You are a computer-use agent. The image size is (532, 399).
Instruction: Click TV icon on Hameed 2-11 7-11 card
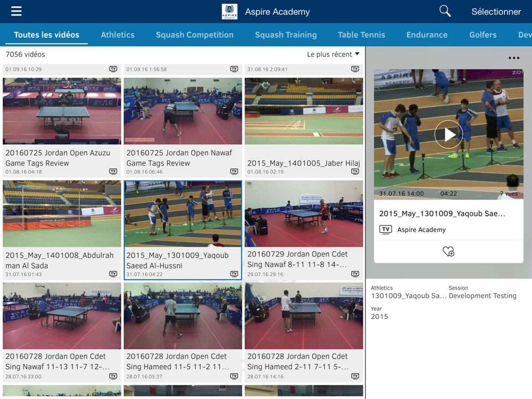tap(355, 376)
